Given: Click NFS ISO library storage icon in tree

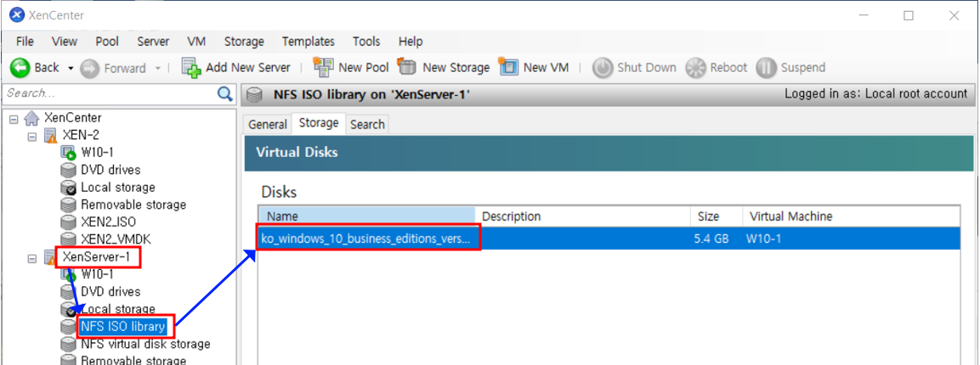Looking at the screenshot, I should 68,326.
